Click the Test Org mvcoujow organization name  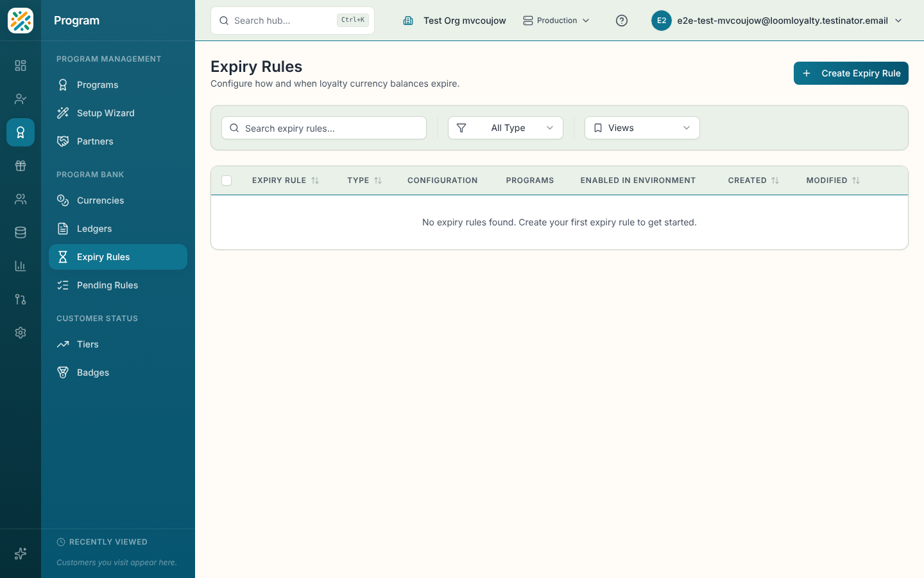pos(465,21)
